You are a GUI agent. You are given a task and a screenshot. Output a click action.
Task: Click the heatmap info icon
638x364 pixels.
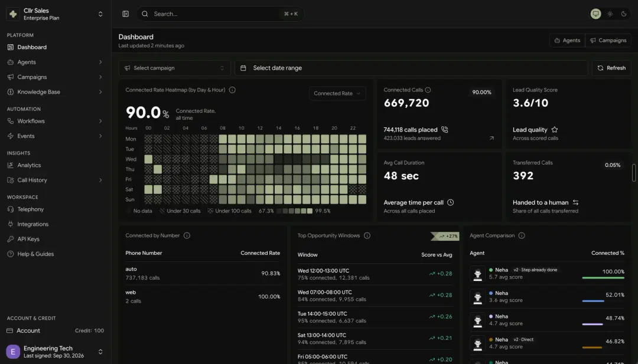coord(232,90)
